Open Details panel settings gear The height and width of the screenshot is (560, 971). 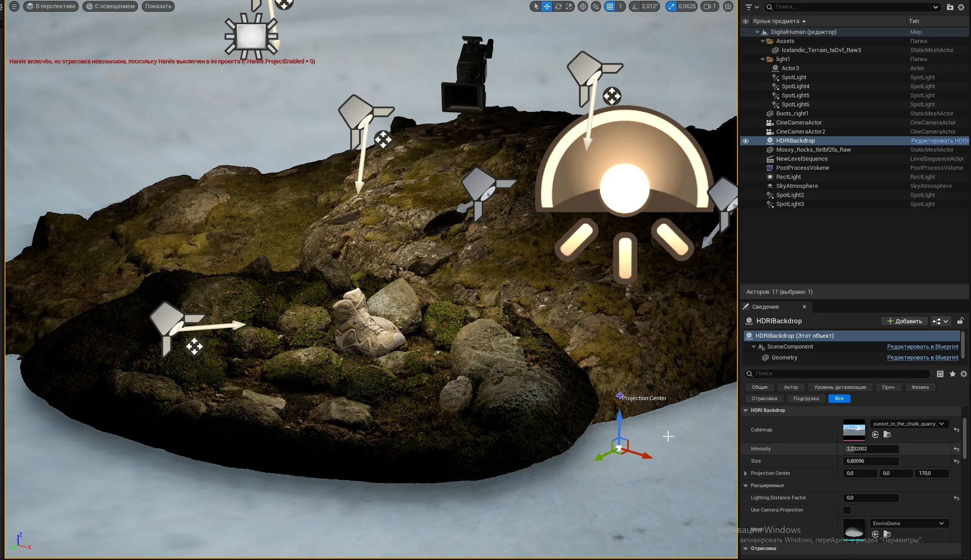point(964,374)
